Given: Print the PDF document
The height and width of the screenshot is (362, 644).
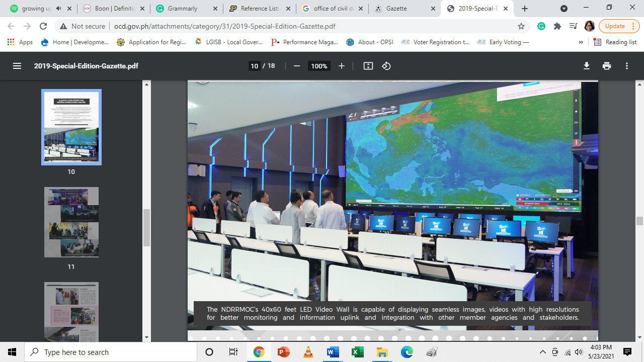Looking at the screenshot, I should (x=607, y=66).
